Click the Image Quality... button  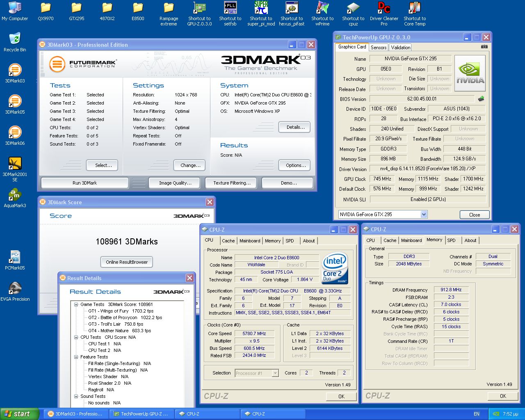coord(174,183)
